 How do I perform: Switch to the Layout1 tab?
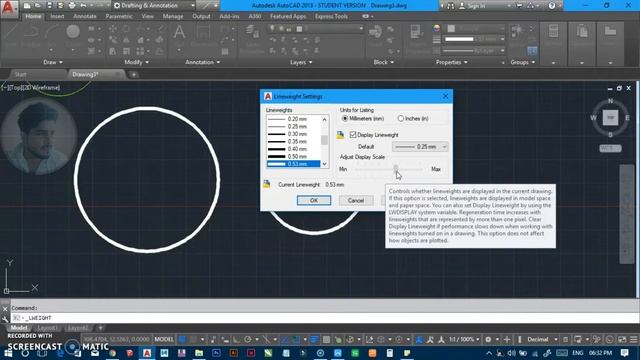pos(47,328)
